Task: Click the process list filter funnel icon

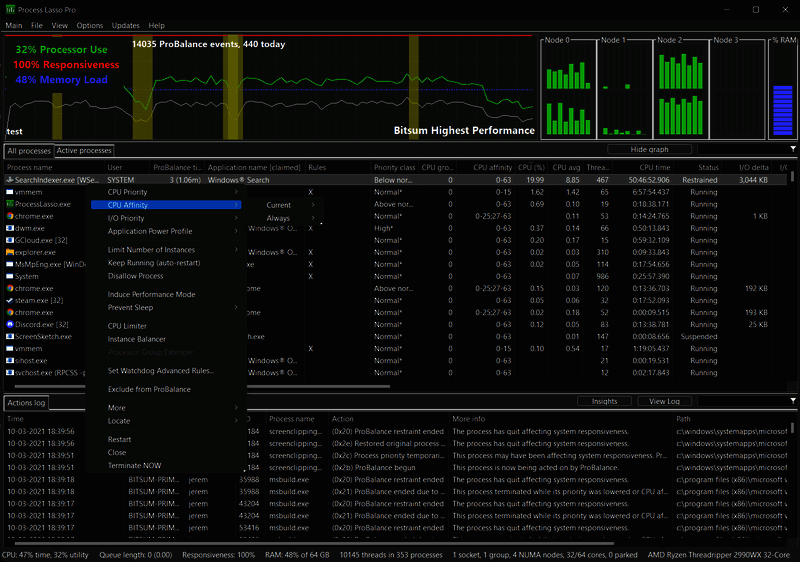Action: tap(793, 149)
